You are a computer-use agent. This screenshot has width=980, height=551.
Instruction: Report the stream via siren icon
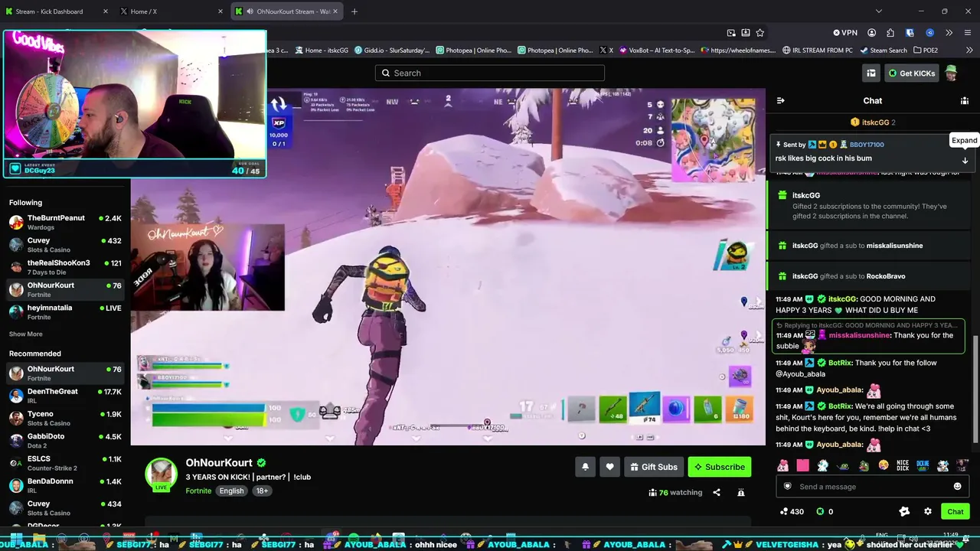741,492
